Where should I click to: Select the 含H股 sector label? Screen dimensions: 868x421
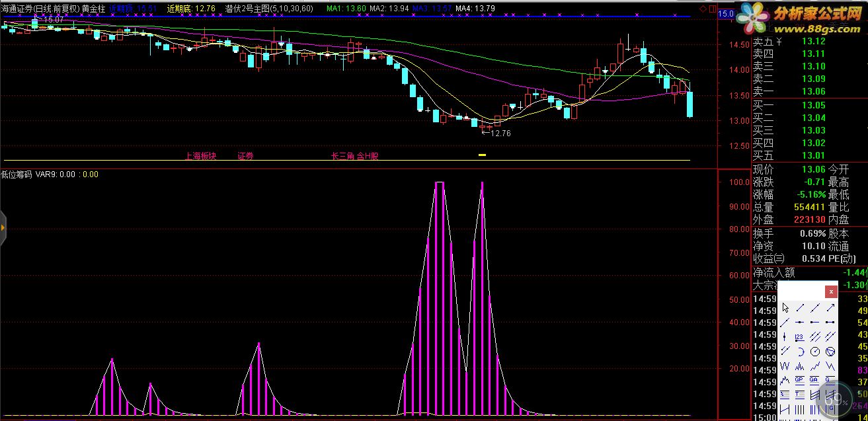click(x=368, y=157)
